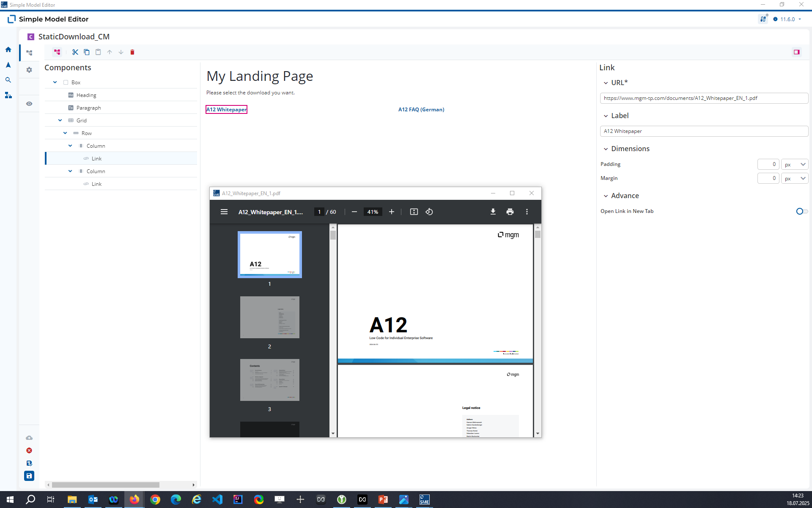
Task: Open Outlook from the taskbar
Action: tap(93, 500)
